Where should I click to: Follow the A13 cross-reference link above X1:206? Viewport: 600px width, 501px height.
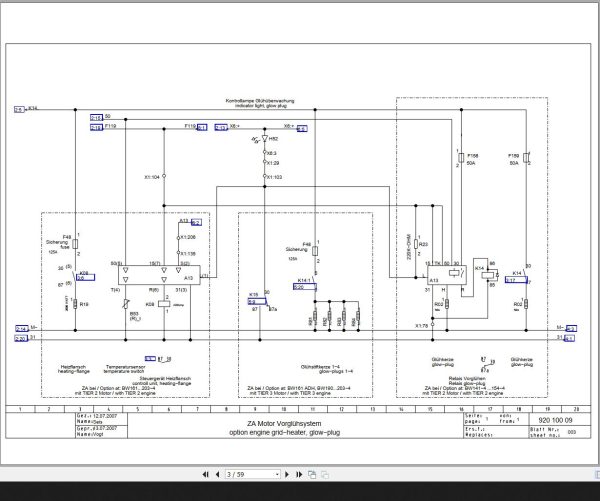[196, 222]
